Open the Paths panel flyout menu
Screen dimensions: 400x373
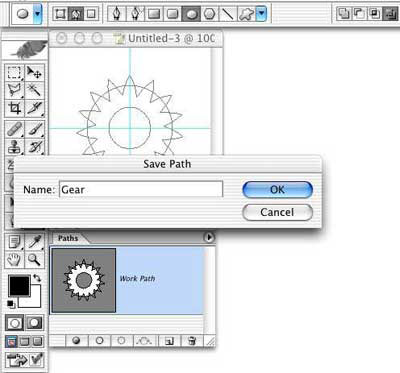point(209,237)
